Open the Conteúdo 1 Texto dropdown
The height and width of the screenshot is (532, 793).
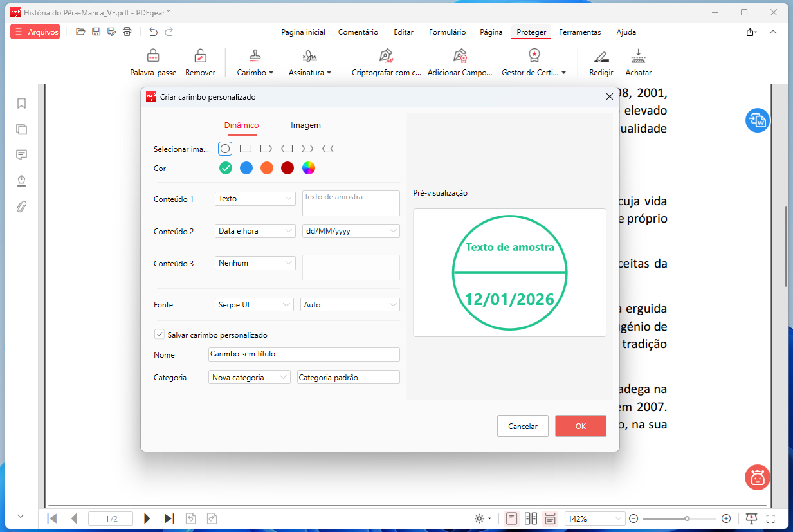coord(255,199)
